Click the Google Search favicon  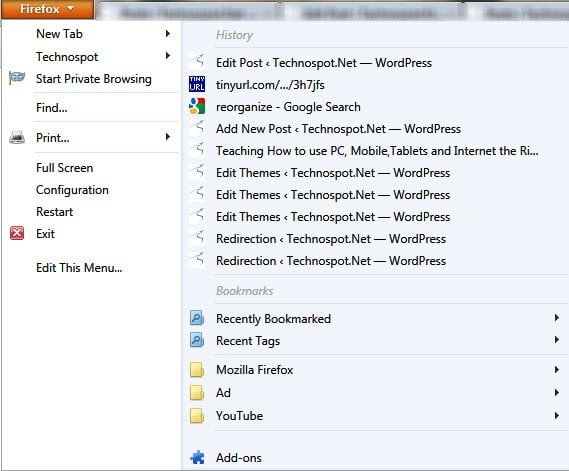point(197,106)
